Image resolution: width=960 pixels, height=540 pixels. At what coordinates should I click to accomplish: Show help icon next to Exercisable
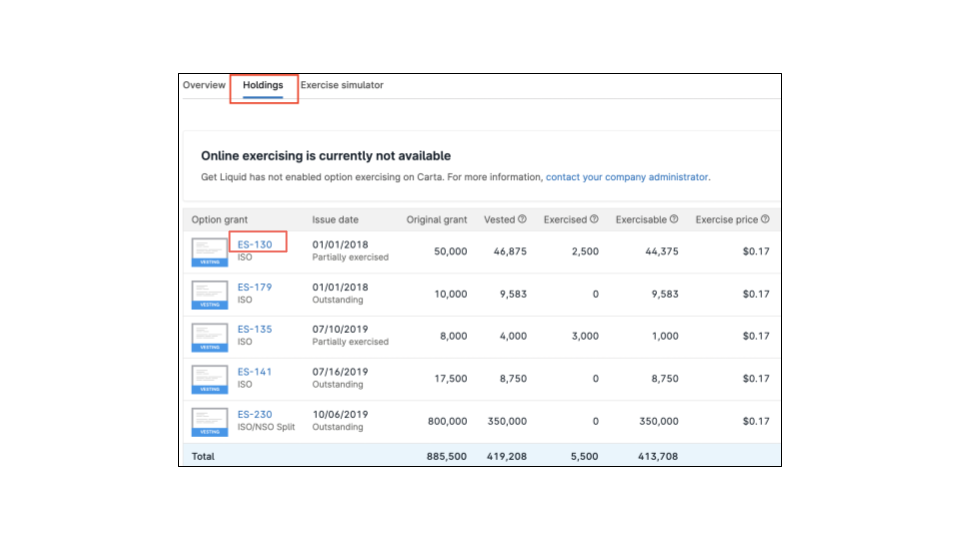click(x=673, y=219)
